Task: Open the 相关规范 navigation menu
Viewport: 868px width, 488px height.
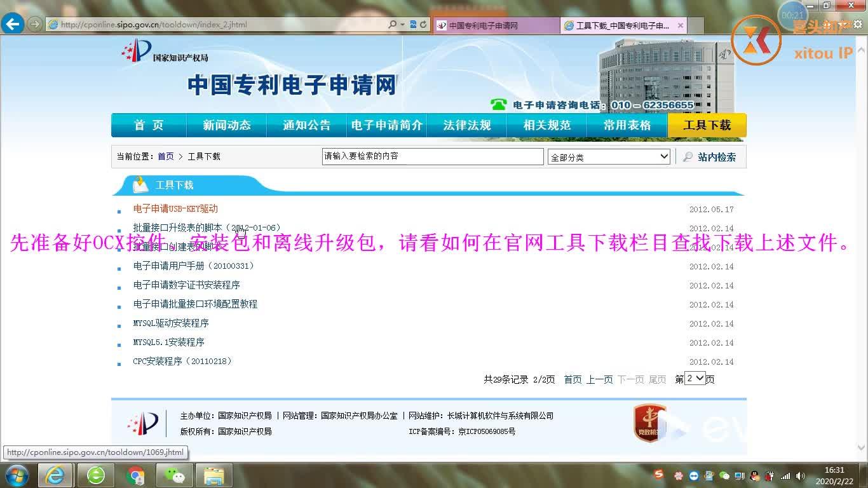Action: (547, 125)
